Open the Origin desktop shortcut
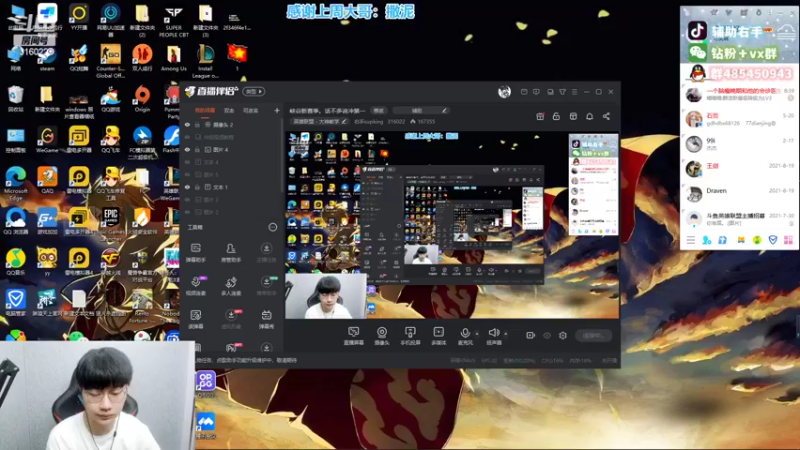The image size is (800, 450). pos(142,99)
